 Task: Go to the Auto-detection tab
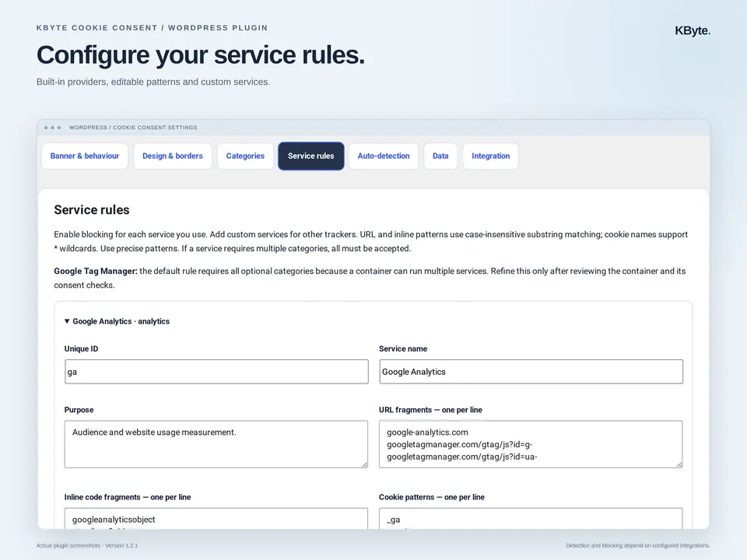coord(384,156)
